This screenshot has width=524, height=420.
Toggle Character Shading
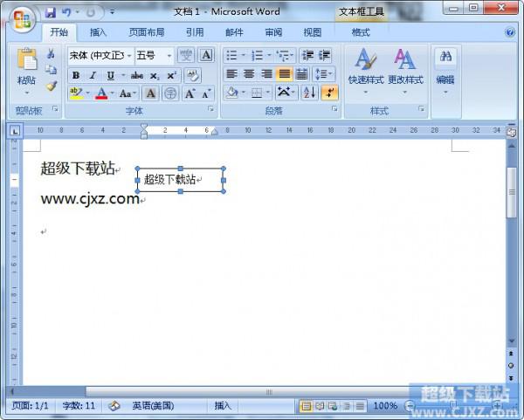coord(151,93)
